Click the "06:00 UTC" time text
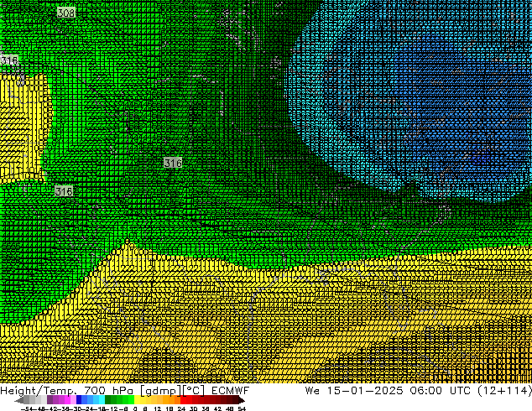532x411 pixels. 440,391
